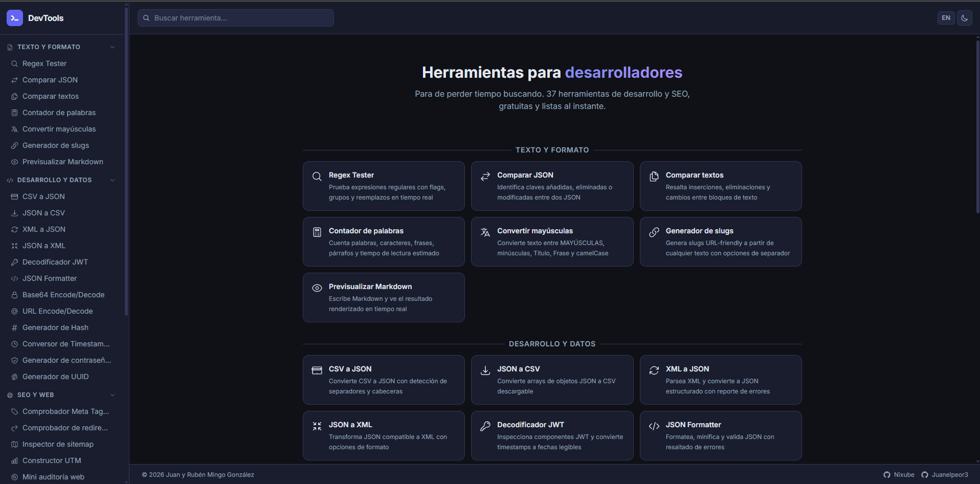This screenshot has height=484, width=980.
Task: Click the map icon beside Inspector de sitemap
Action: [14, 444]
